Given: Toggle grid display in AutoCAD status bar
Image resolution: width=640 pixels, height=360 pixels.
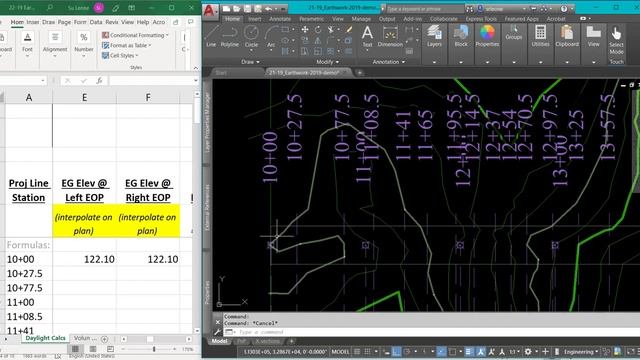Looking at the screenshot, I should (357, 351).
